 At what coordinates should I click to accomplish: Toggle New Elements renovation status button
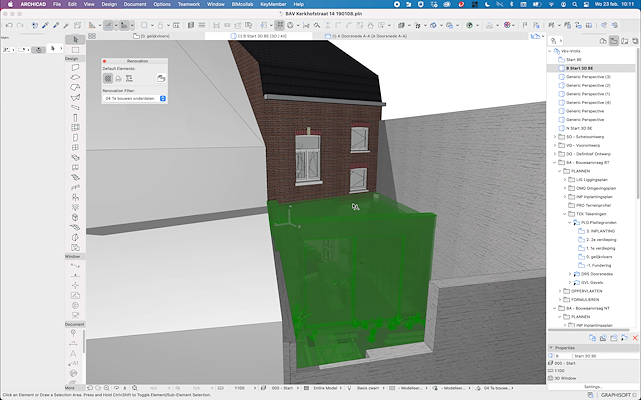pyautogui.click(x=130, y=77)
